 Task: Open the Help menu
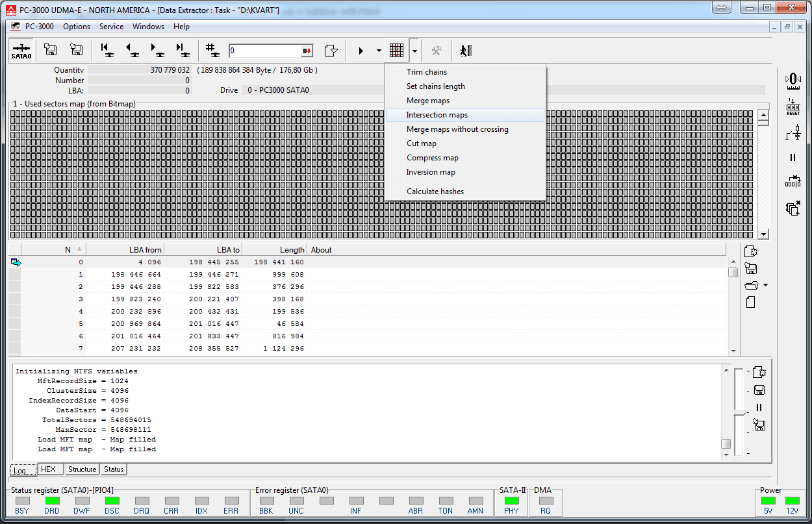(x=181, y=27)
